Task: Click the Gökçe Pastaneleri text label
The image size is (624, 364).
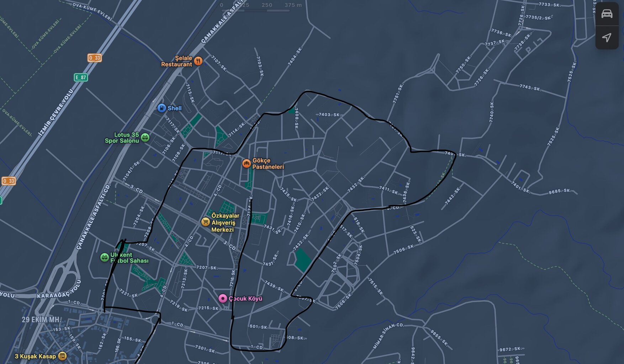Action: 268,164
